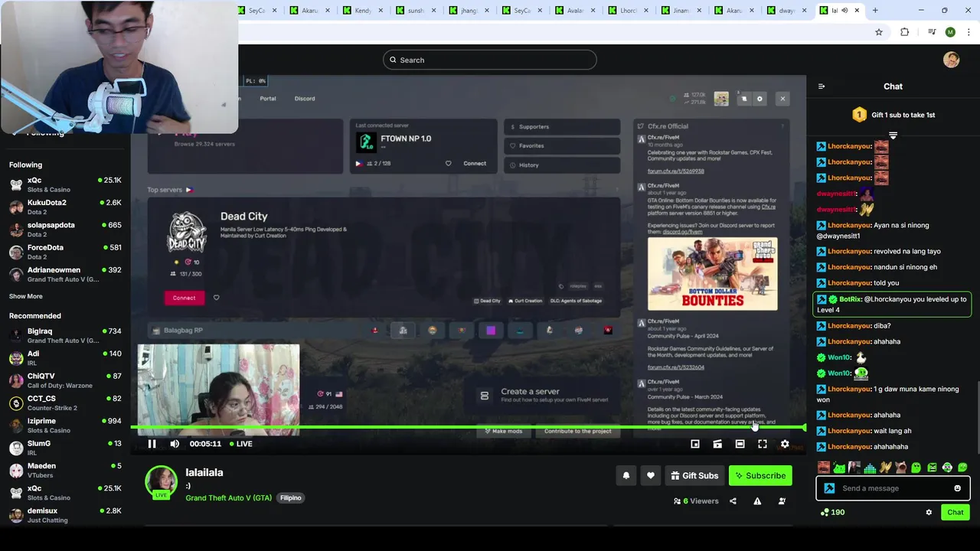Select the Filipino language tag
Screen dimensions: 980x551
[291, 497]
